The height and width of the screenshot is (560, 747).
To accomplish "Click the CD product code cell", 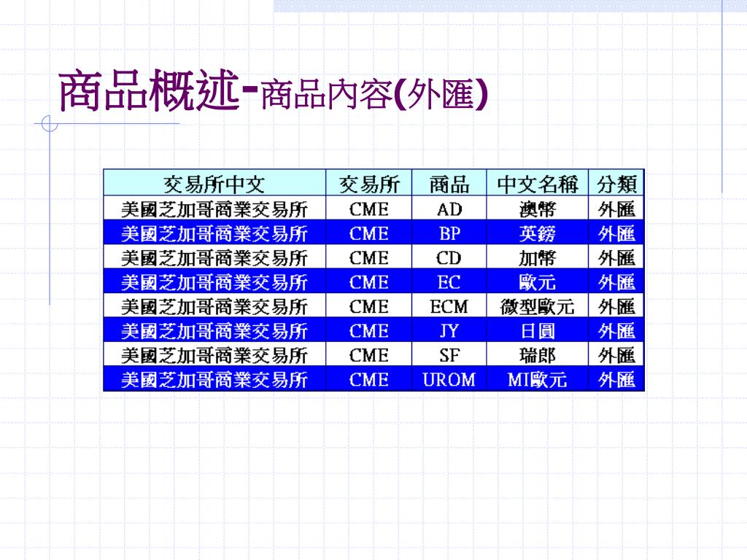I will 449,257.
